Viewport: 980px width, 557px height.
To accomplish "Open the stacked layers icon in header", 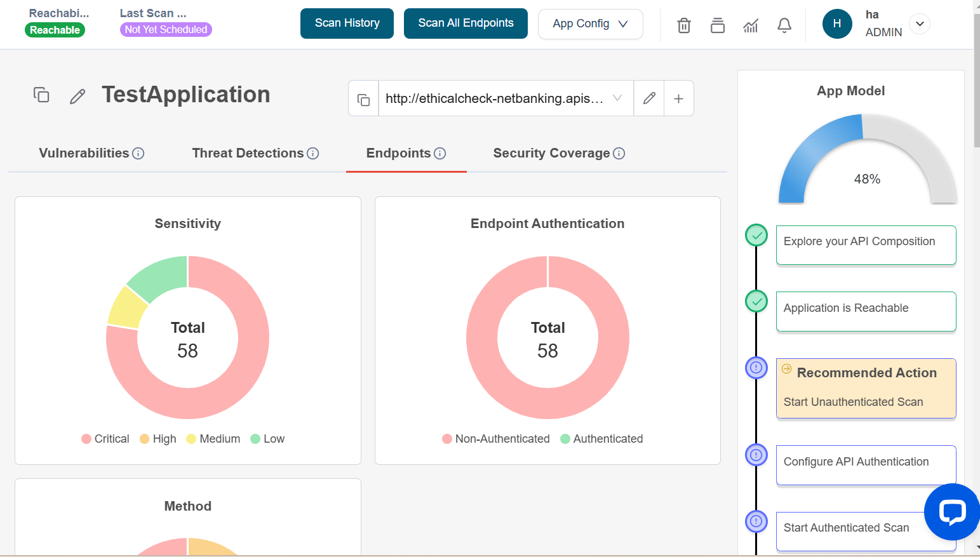I will point(717,25).
